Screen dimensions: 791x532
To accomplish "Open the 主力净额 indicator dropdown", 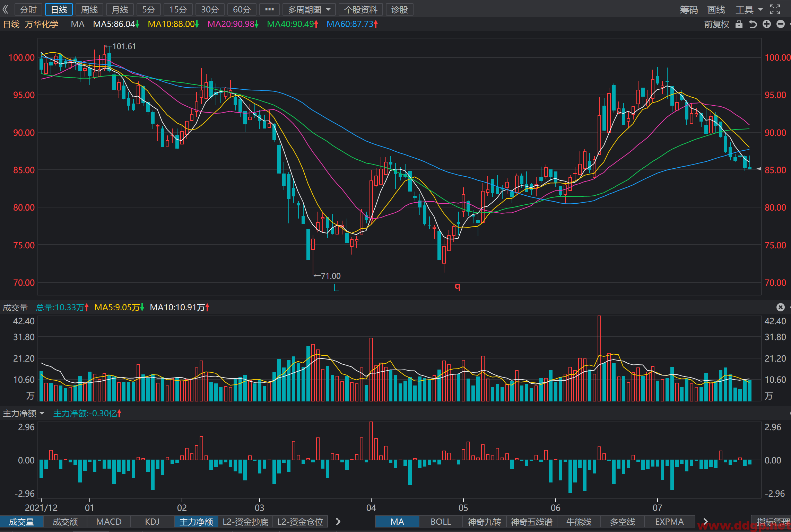I will click(24, 413).
